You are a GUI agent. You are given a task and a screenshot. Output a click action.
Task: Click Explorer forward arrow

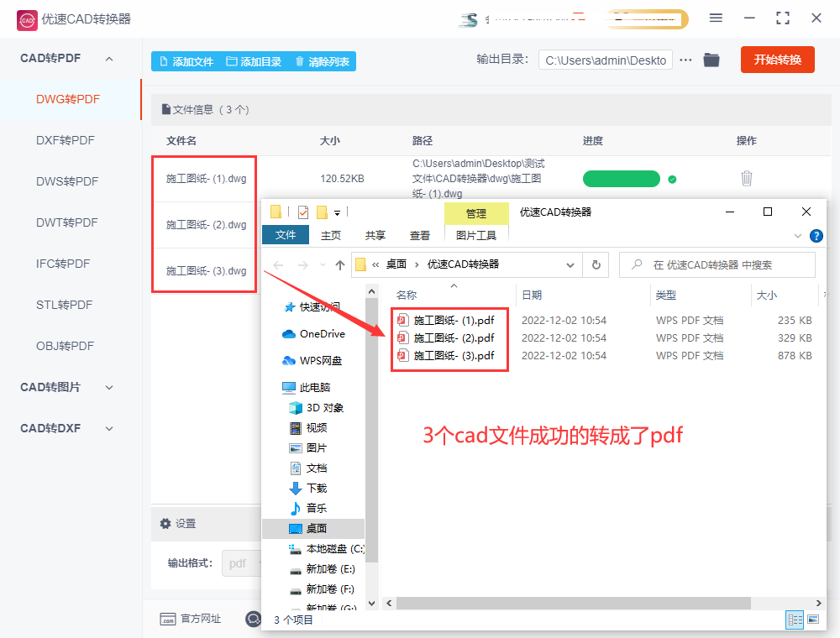[303, 265]
